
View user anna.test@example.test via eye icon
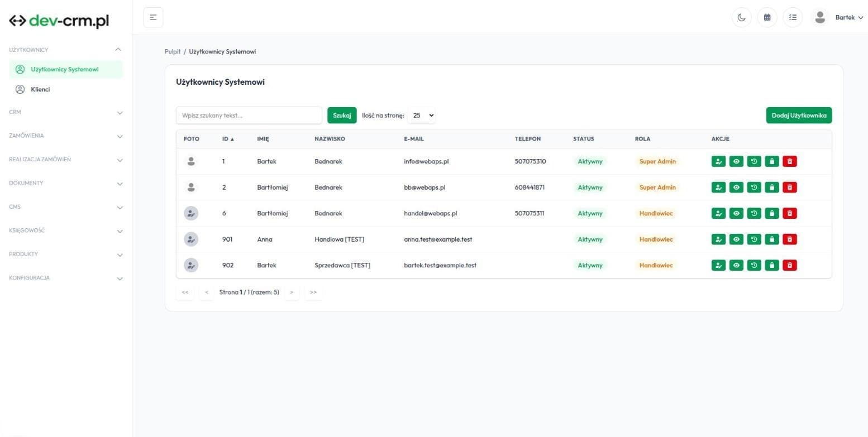(736, 239)
